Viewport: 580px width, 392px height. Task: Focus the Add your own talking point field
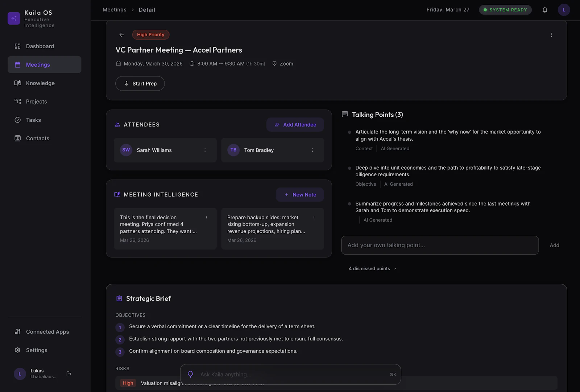[x=440, y=245]
